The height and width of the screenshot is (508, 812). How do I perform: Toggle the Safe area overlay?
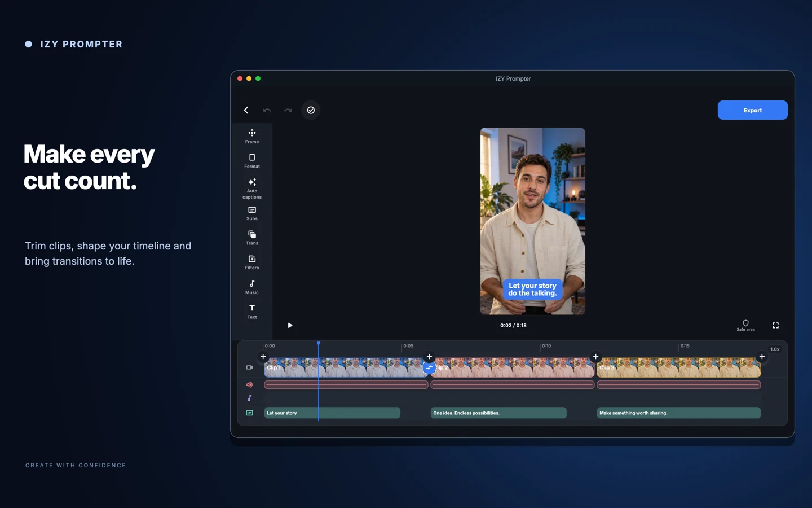coord(745,326)
